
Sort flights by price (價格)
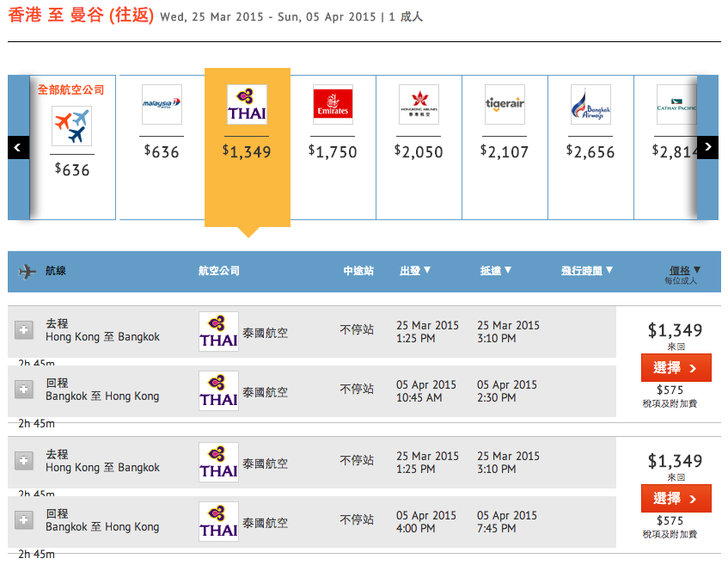point(684,270)
